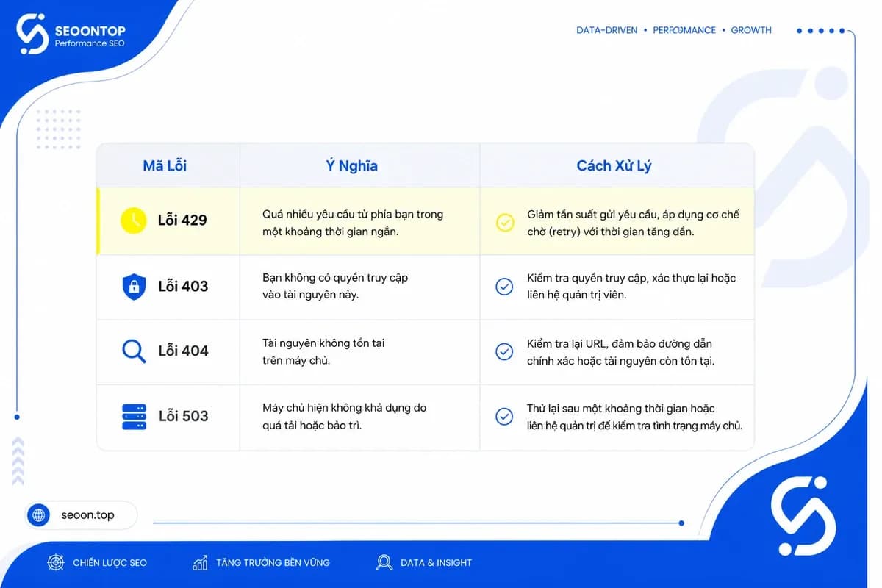Click the "Cách Xử Lý" column header

pos(614,166)
